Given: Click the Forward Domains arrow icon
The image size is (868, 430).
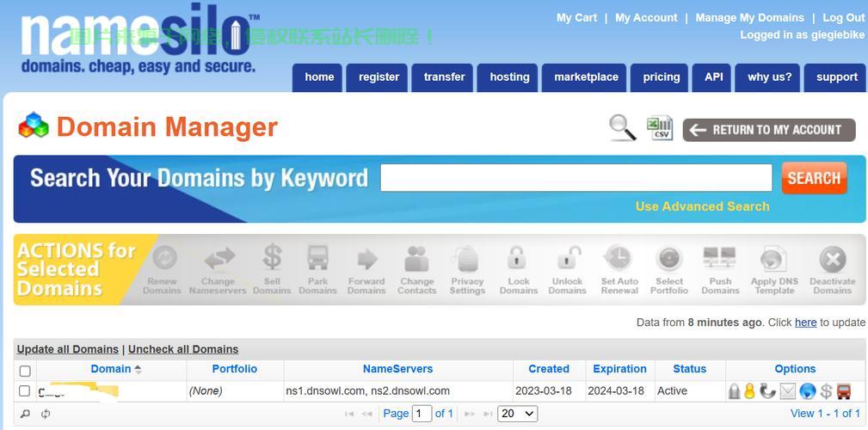Looking at the screenshot, I should (x=367, y=259).
